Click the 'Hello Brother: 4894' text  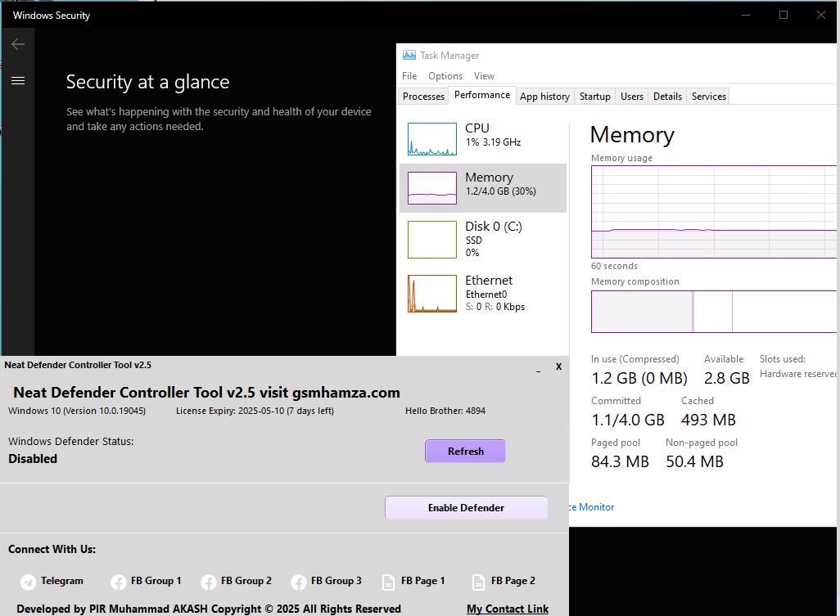coord(445,411)
